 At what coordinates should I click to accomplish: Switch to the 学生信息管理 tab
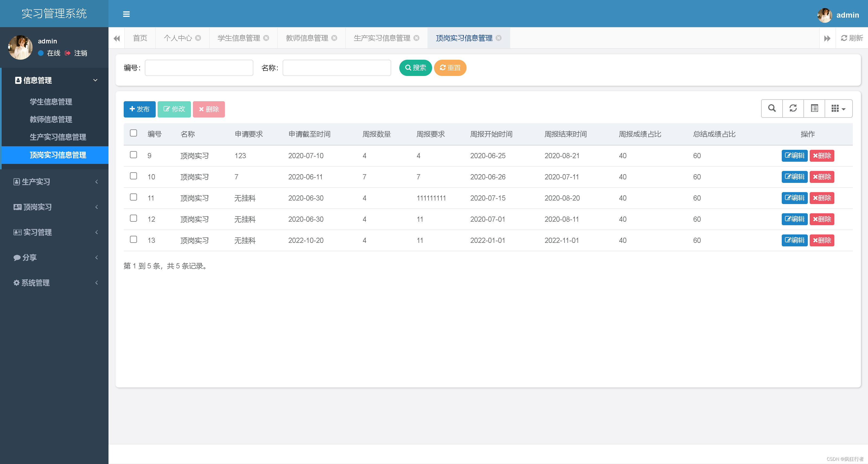[239, 38]
